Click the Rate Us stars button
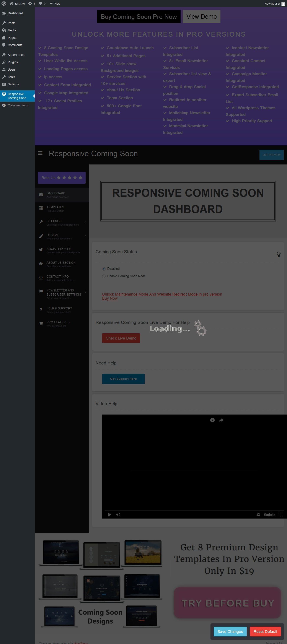 click(62, 178)
